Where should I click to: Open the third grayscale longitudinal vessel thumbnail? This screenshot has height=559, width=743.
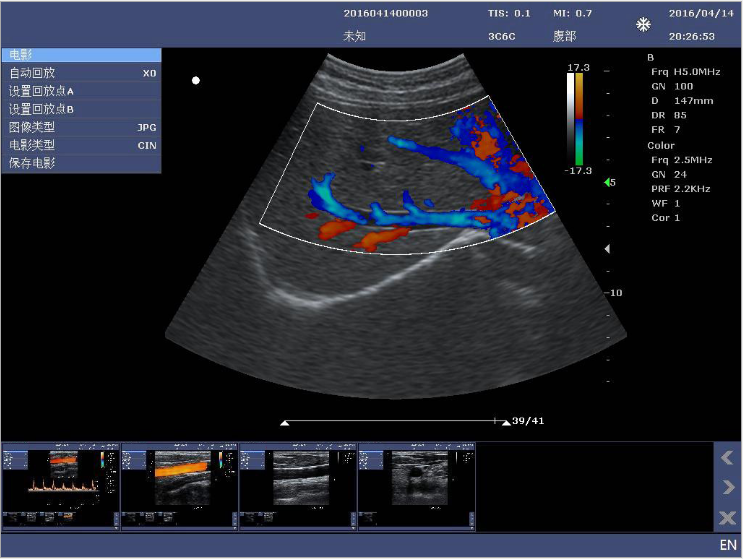pyautogui.click(x=298, y=487)
